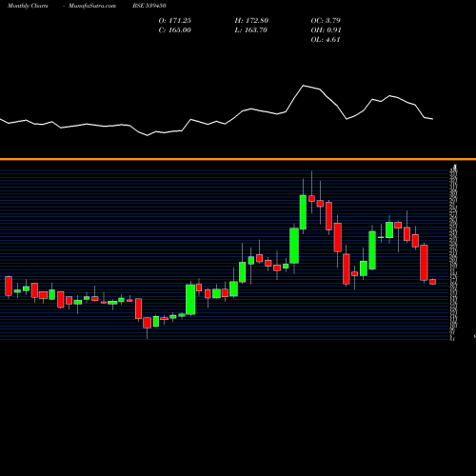Click the OH: 0.91 value
476x476 pixels.
[326, 30]
